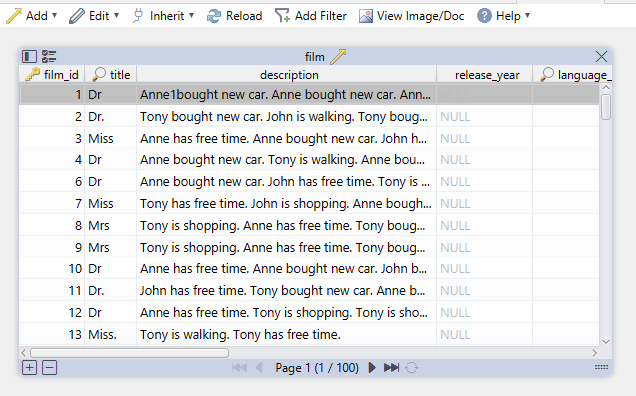Open the Edit dropdown menu

click(94, 16)
